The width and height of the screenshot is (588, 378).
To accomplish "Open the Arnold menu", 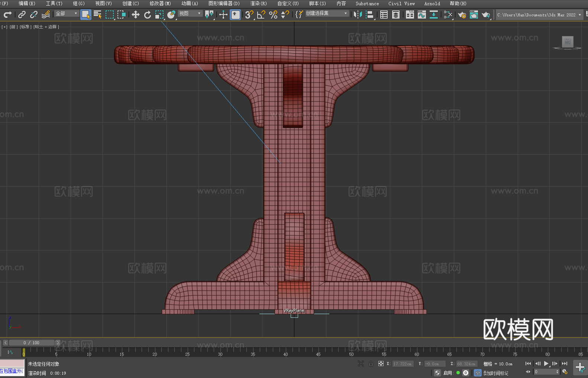I will pyautogui.click(x=432, y=3).
